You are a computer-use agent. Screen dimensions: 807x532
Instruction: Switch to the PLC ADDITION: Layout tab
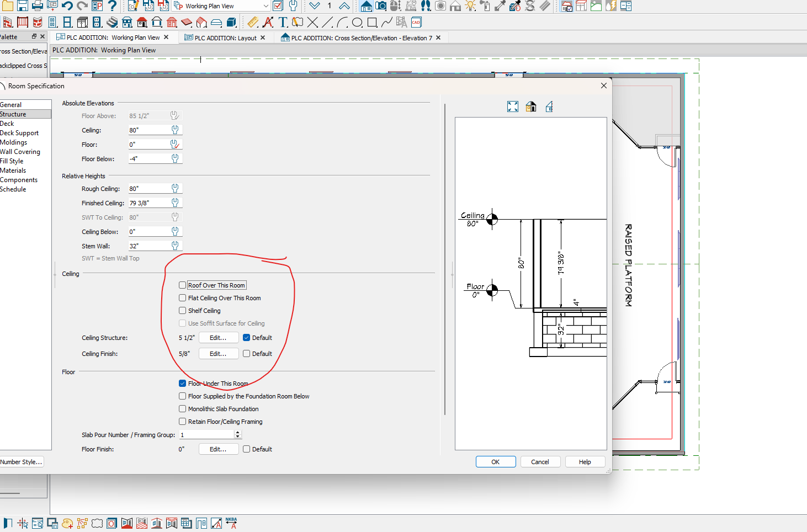coord(225,38)
